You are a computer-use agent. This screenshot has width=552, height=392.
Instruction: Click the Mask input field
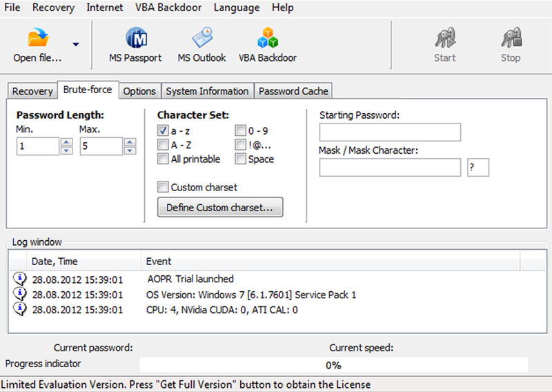[x=390, y=167]
